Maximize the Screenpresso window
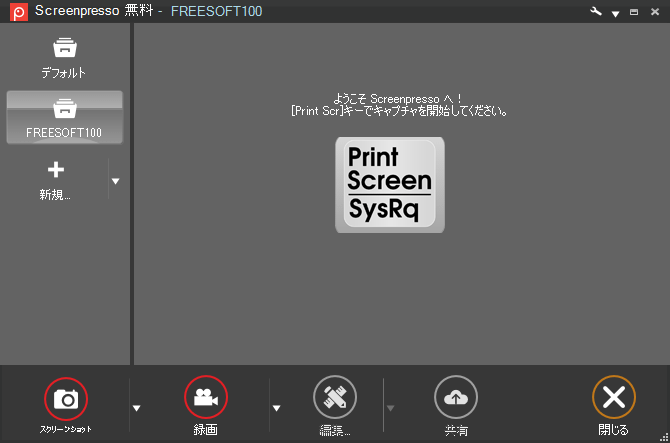 [634, 12]
